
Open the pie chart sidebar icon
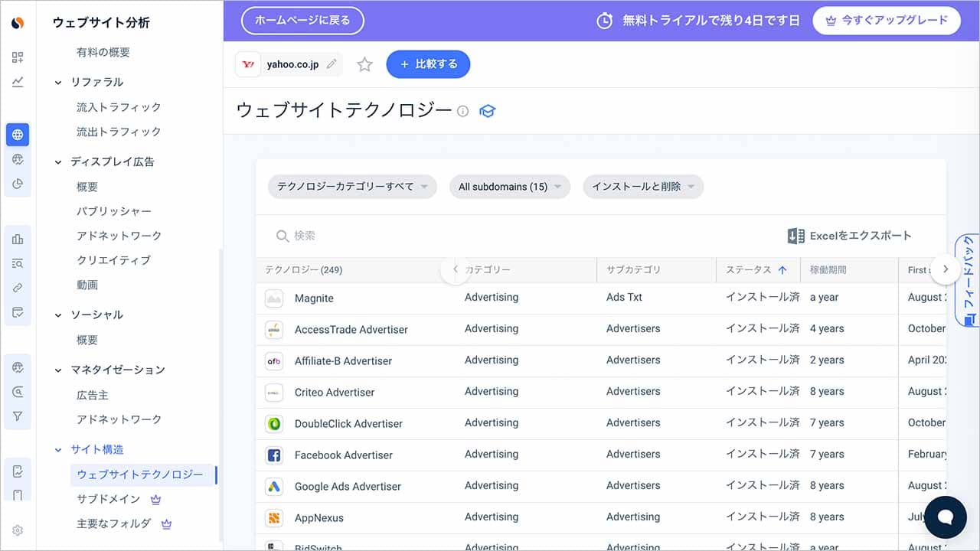[18, 184]
